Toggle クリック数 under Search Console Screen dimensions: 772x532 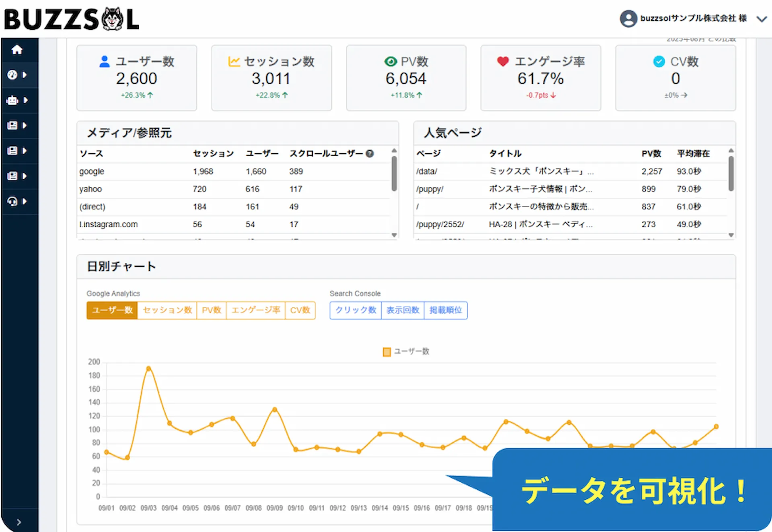(x=355, y=310)
